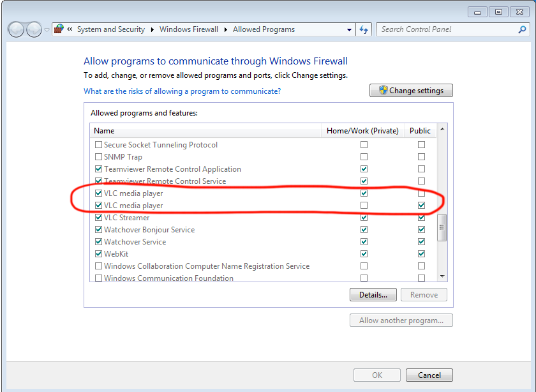
Task: Click the Remove button
Action: (424, 295)
